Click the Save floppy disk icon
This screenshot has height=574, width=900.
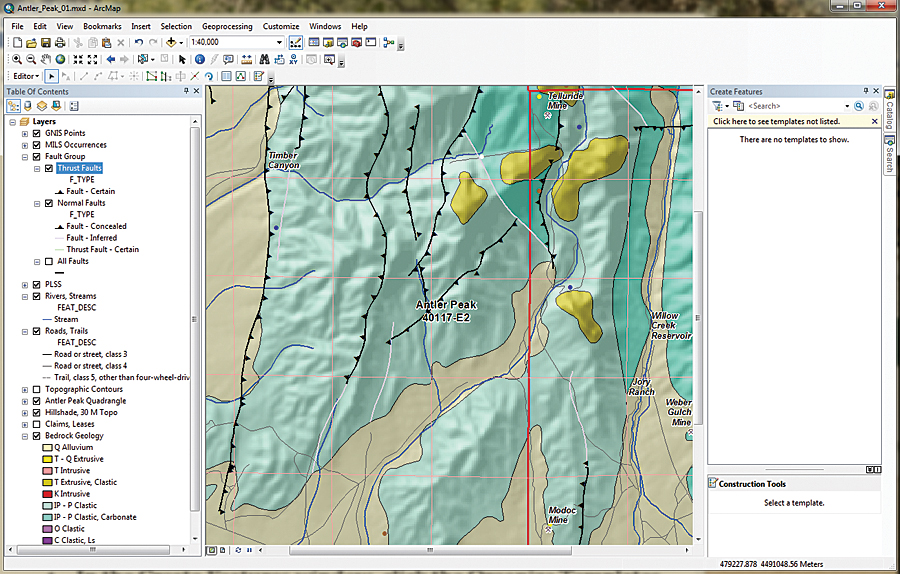click(46, 43)
